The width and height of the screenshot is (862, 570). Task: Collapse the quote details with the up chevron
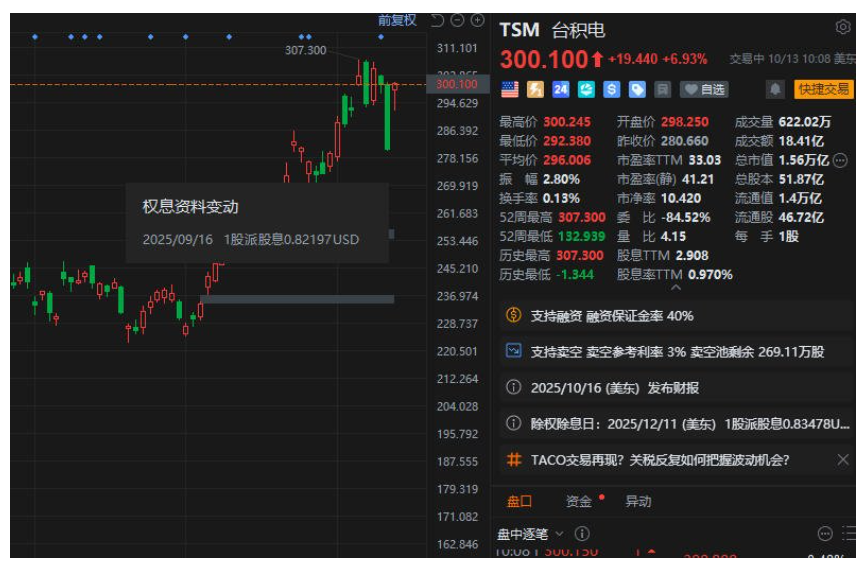676,288
